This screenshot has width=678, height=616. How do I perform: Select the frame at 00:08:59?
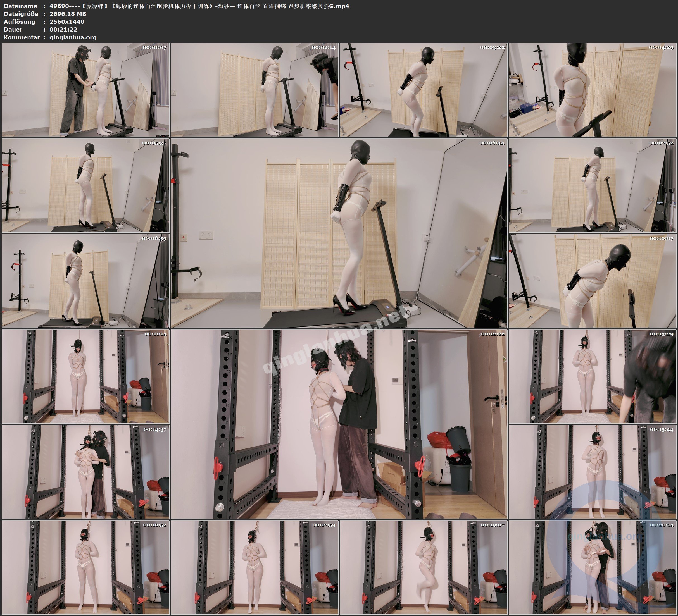(x=85, y=281)
